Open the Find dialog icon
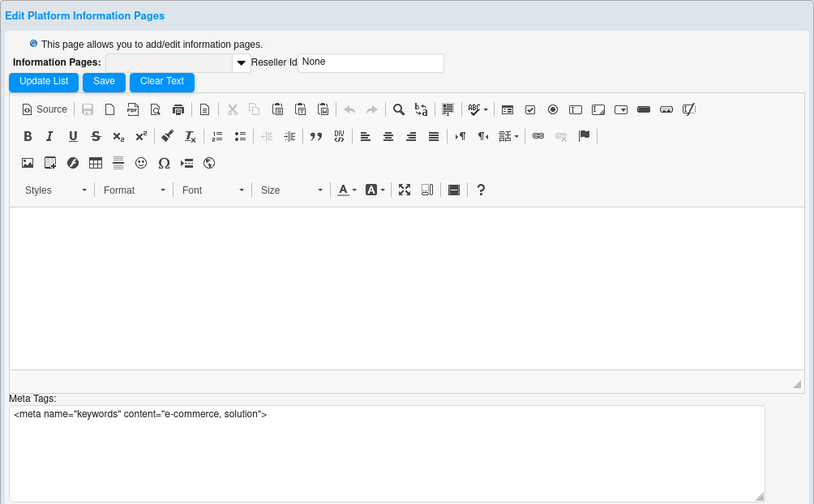Image resolution: width=814 pixels, height=504 pixels. click(x=398, y=109)
